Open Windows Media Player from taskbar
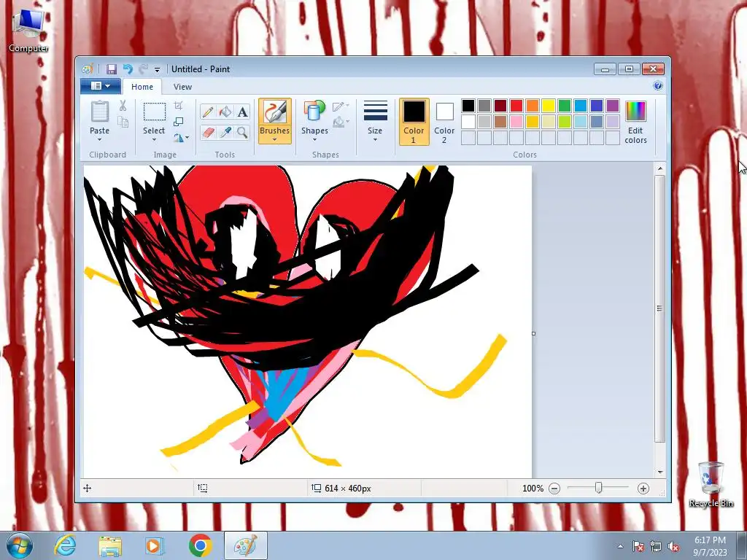The height and width of the screenshot is (560, 747). point(154,545)
